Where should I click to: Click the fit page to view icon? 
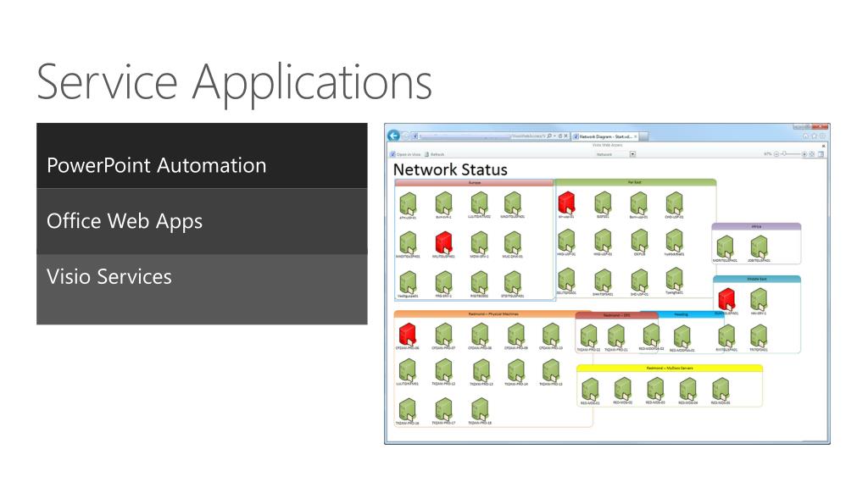point(812,154)
